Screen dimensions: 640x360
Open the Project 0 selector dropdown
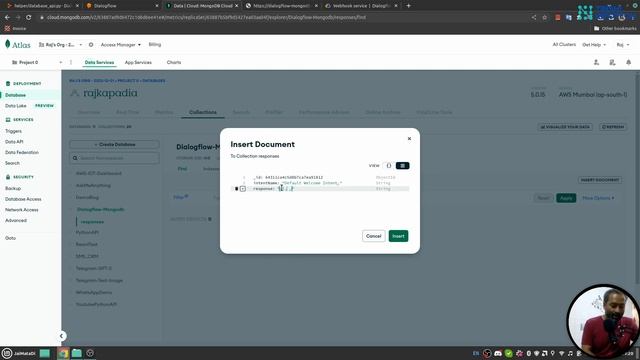tap(37, 62)
